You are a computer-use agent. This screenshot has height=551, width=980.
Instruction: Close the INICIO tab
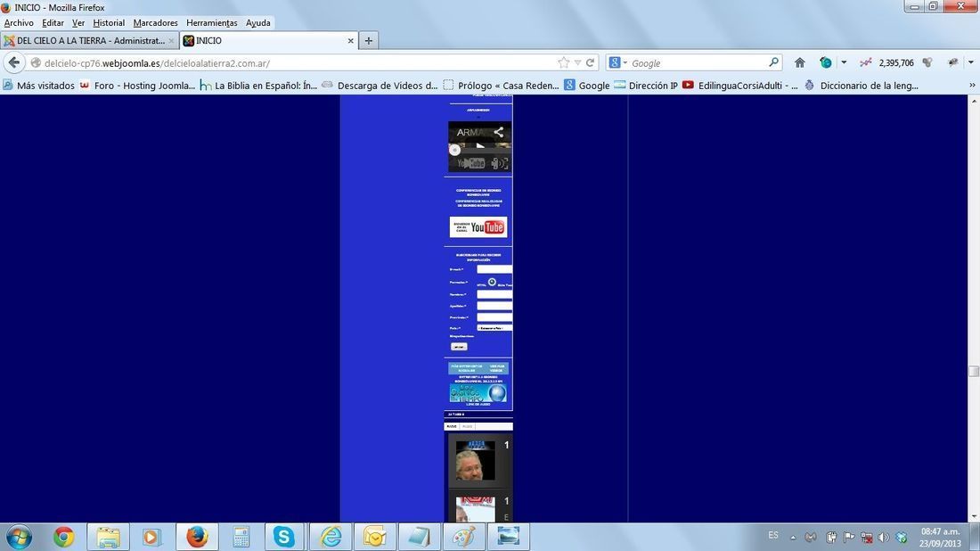point(351,41)
